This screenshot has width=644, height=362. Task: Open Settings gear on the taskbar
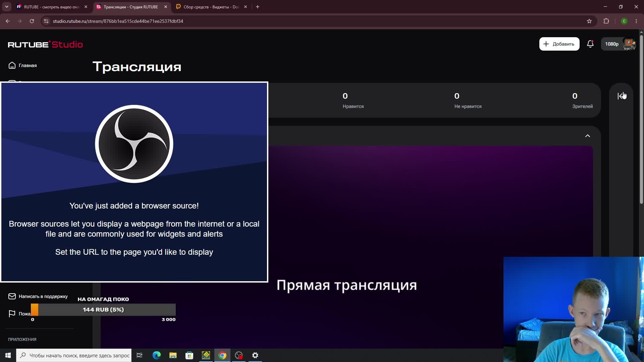tap(255, 355)
